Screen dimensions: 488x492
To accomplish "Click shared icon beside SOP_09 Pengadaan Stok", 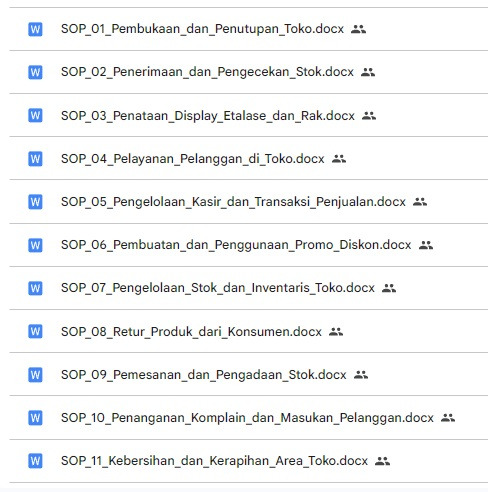I will 361,375.
